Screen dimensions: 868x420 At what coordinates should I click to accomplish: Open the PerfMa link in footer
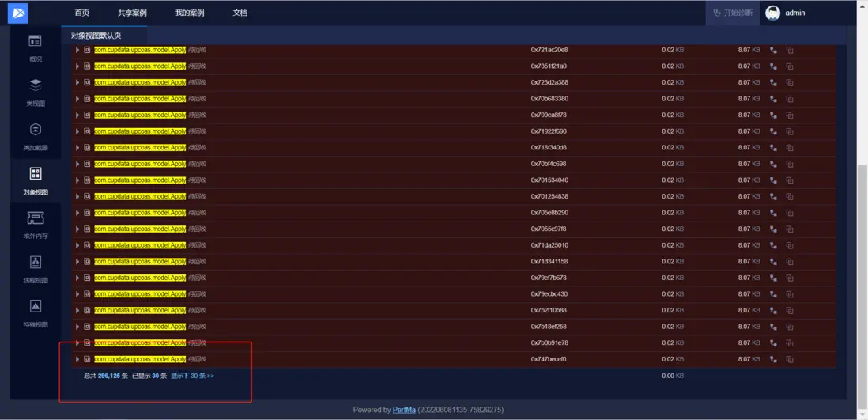[403, 410]
